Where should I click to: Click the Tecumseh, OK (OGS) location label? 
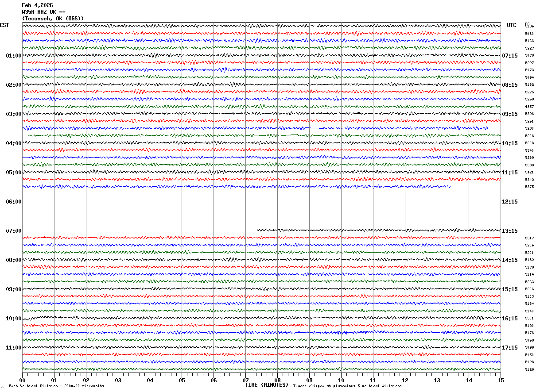53,19
